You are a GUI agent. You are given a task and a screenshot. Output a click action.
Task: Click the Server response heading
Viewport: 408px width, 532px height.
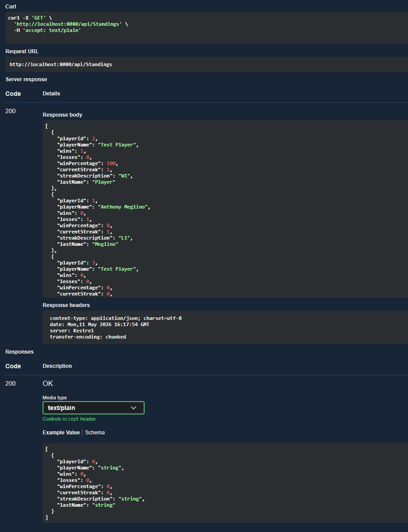coord(27,79)
